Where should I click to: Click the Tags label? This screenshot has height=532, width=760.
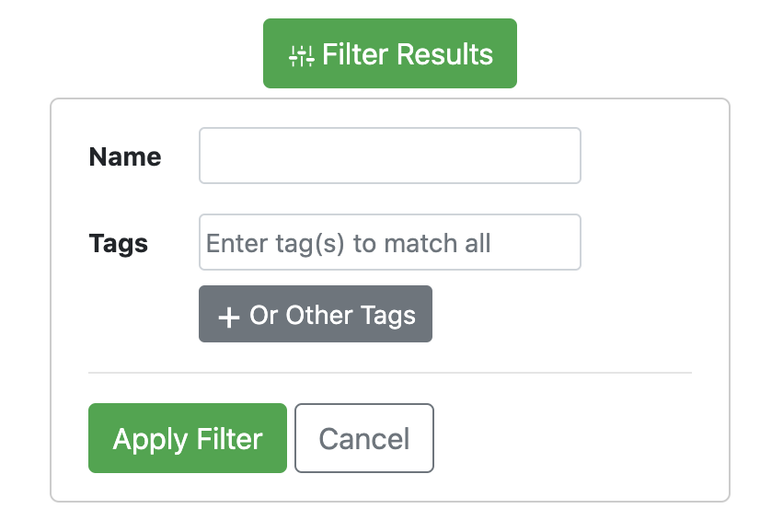tap(119, 243)
